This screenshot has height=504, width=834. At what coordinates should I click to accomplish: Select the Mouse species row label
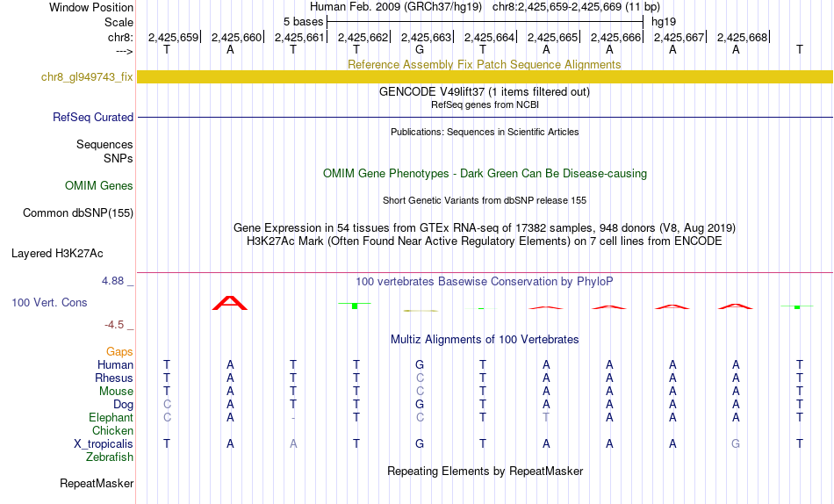pyautogui.click(x=116, y=392)
